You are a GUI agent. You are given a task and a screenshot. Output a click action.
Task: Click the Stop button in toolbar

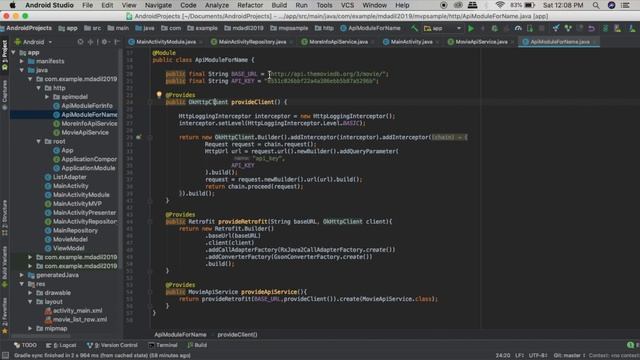click(542, 29)
